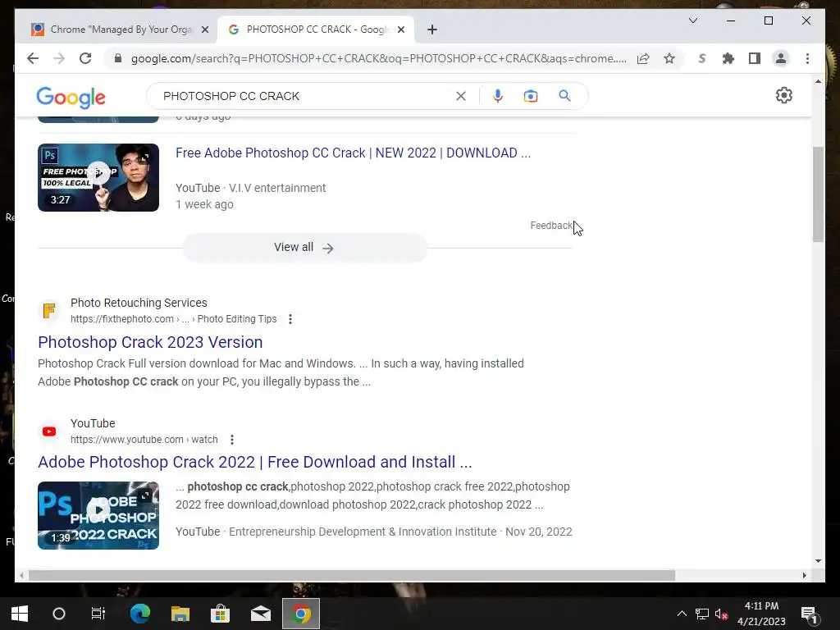Click View all videos button
Viewport: 840px width, 630px height.
click(x=305, y=248)
